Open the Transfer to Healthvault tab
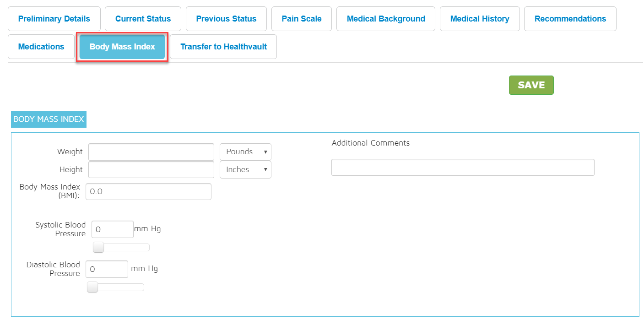Image resolution: width=644 pixels, height=325 pixels. tap(223, 47)
